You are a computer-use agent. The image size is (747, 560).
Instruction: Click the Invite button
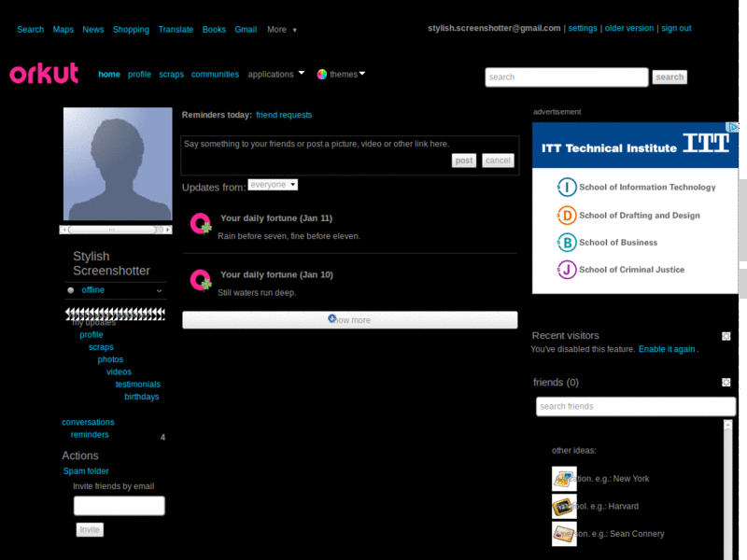coord(90,529)
